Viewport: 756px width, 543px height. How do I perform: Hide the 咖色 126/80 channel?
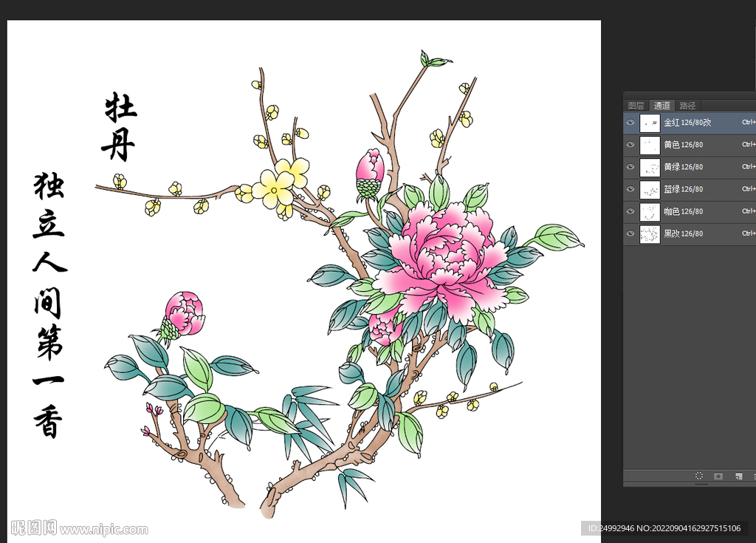tap(630, 211)
